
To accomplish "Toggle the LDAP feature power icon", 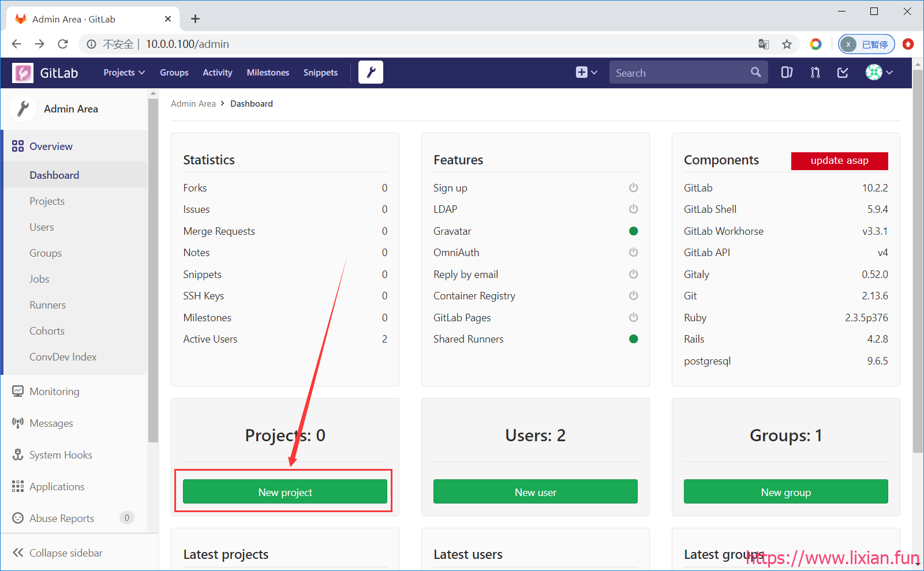I will tap(633, 209).
